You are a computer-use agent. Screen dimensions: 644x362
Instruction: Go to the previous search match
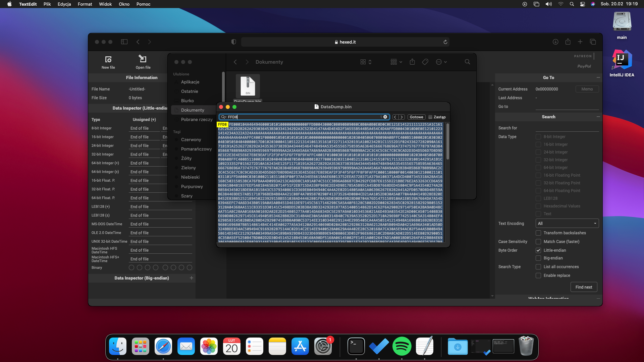pos(395,117)
